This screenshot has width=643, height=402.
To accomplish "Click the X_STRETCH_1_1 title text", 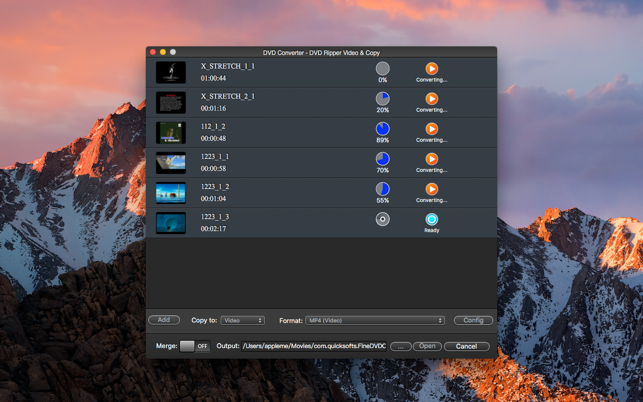I will point(228,66).
